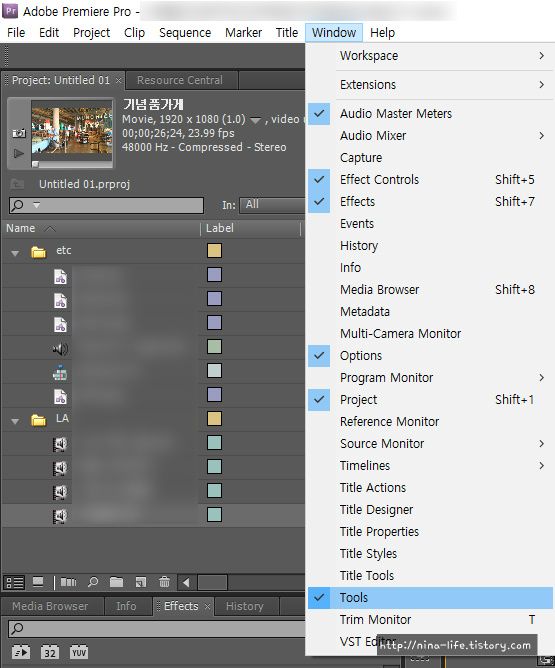This screenshot has width=555, height=668.
Task: Click the Effects panel search magnifier icon
Action: pyautogui.click(x=17, y=628)
